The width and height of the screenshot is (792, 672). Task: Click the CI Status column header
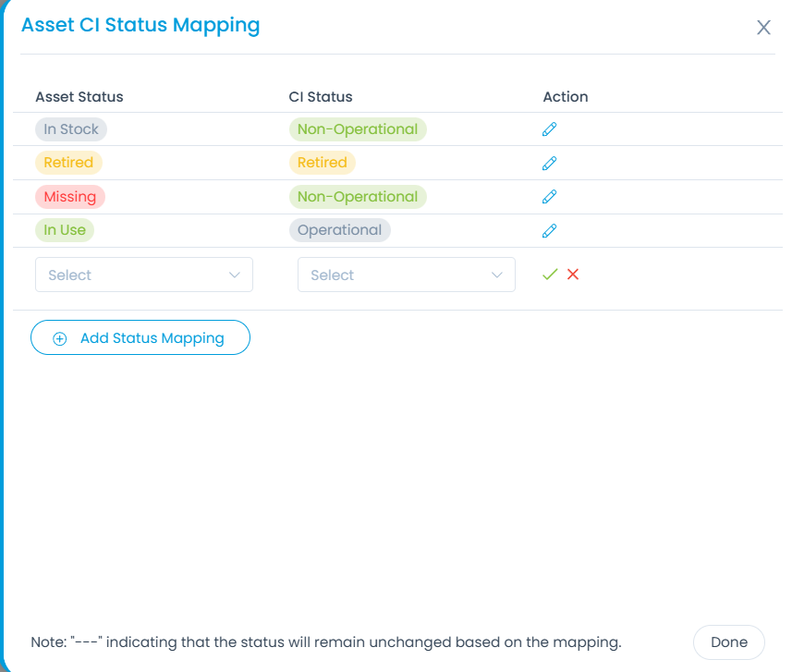[320, 96]
